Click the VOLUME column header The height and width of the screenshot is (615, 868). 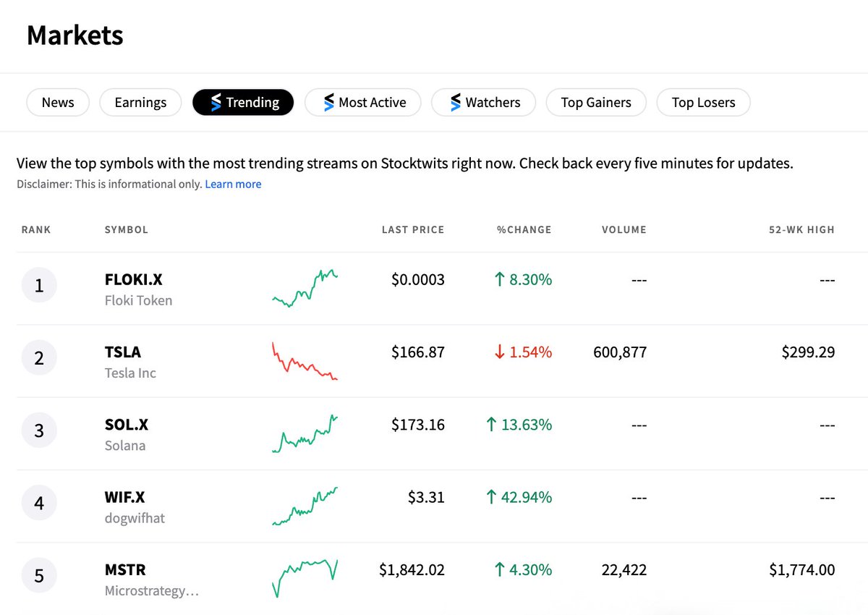coord(624,229)
